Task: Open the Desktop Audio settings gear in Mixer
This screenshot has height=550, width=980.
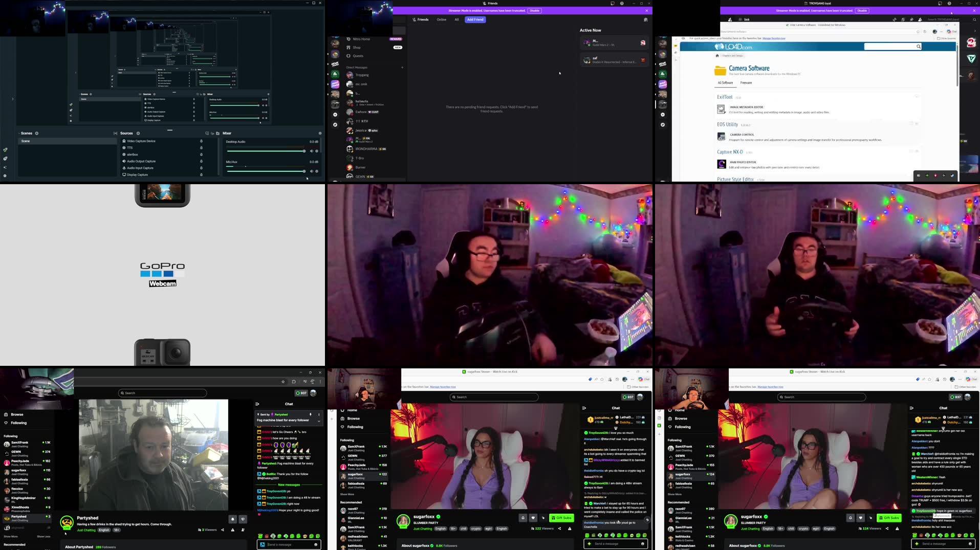Action: tap(317, 151)
